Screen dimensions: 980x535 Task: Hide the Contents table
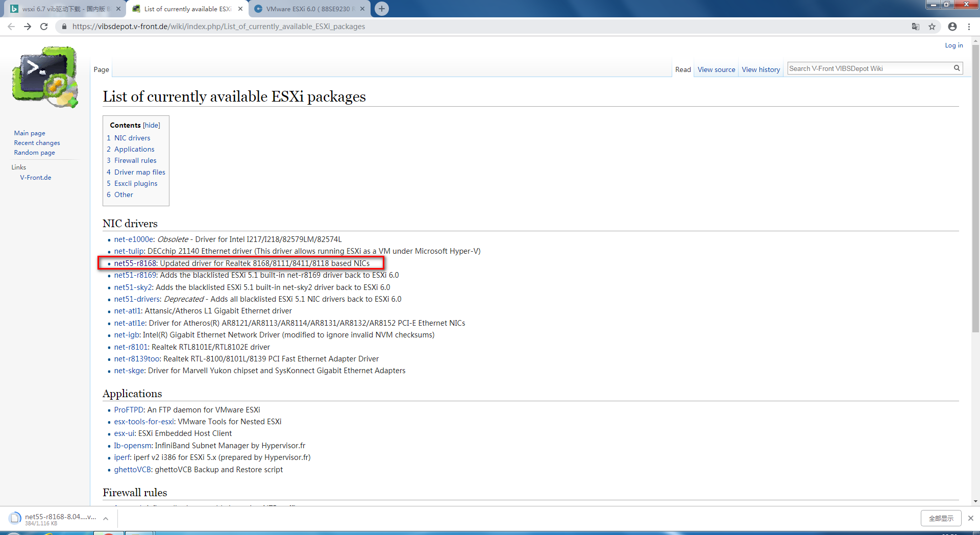(x=152, y=125)
